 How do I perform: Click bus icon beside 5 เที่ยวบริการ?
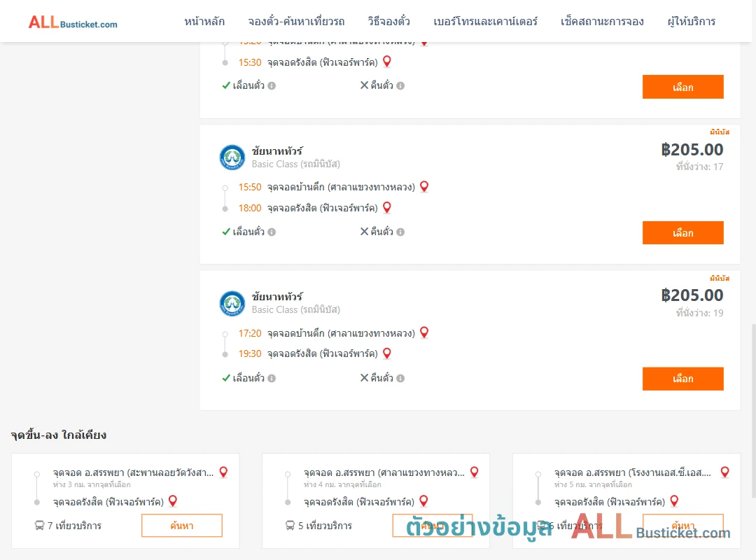tap(290, 525)
